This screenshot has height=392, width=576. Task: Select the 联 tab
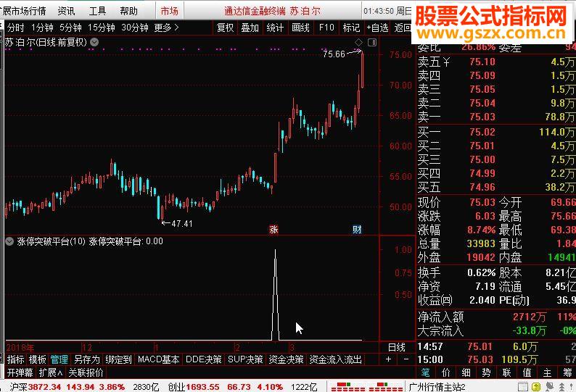[x=506, y=372]
